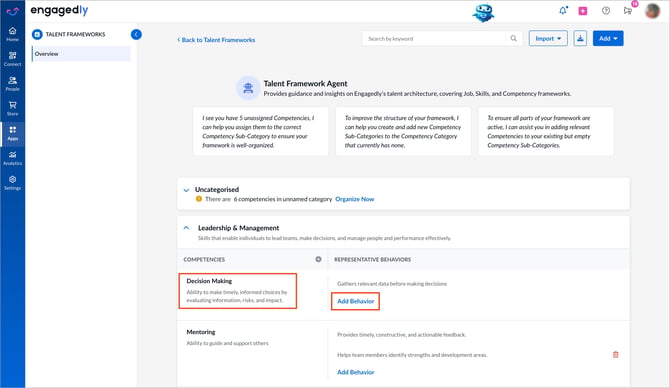Image resolution: width=670 pixels, height=388 pixels.
Task: Open notifications bell
Action: [x=563, y=11]
